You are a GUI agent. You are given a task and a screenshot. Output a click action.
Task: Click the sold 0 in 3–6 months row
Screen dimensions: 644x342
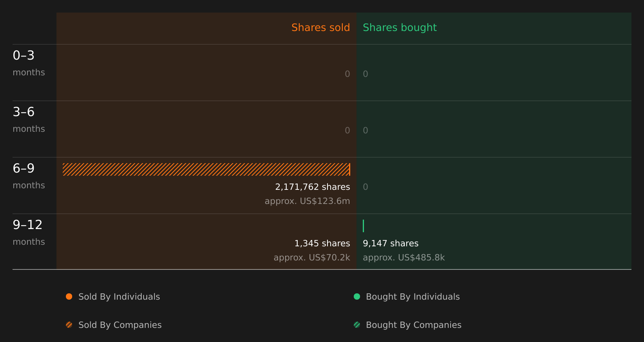(347, 131)
